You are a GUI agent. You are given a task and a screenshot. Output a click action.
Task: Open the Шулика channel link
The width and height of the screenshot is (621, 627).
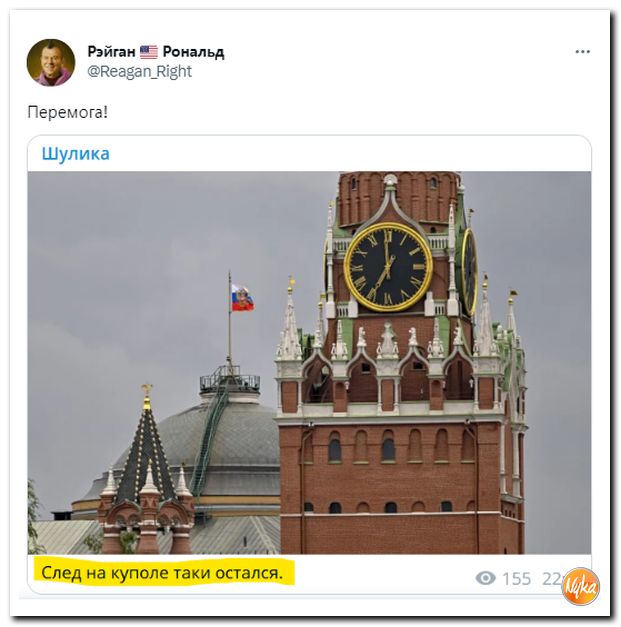[76, 154]
